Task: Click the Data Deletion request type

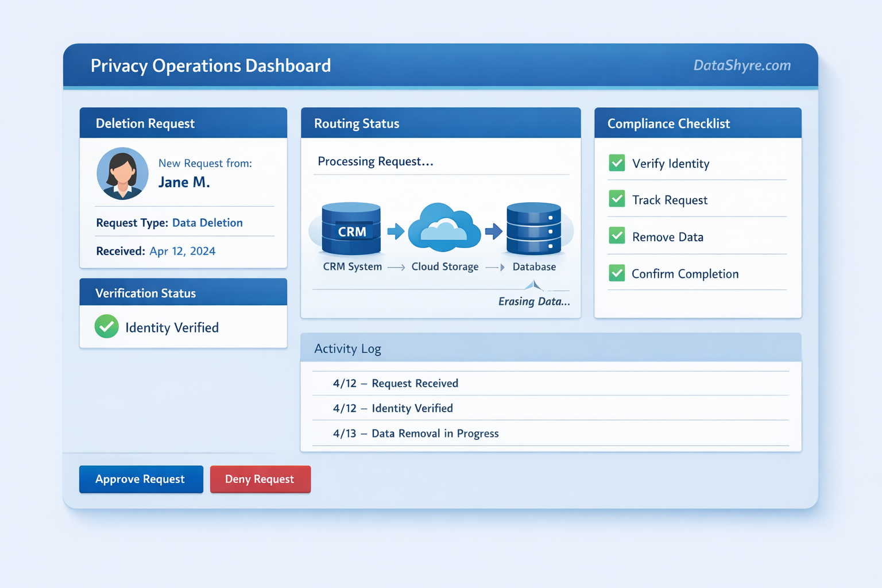Action: click(207, 223)
